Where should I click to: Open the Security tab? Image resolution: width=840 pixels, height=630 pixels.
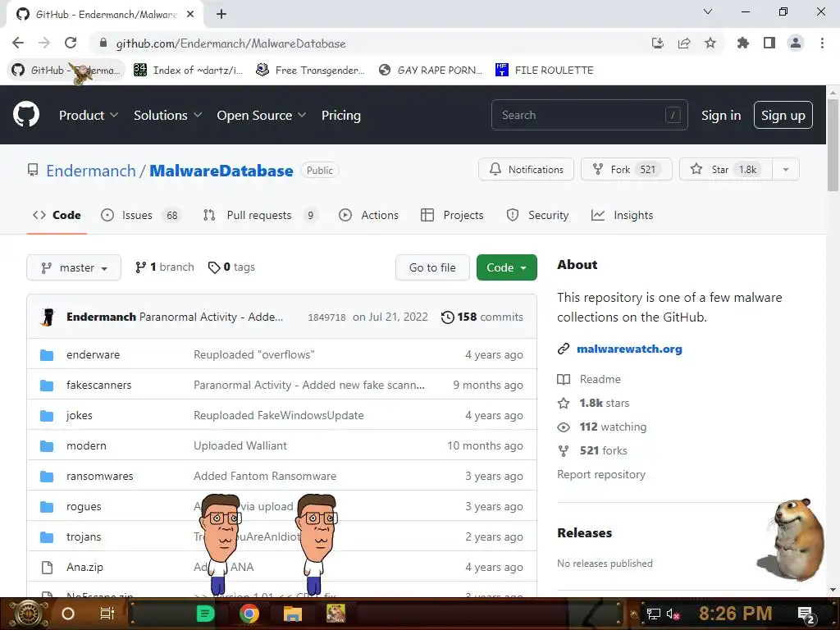(x=537, y=216)
